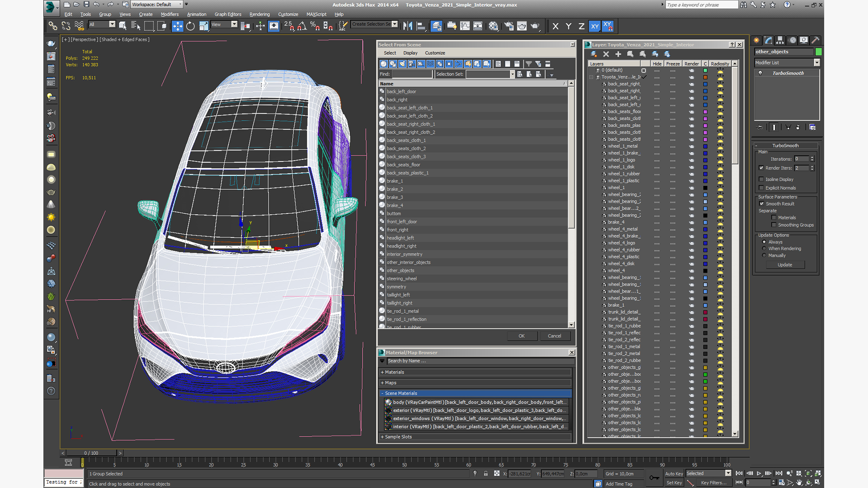
Task: Open Modifier List dropdown
Action: click(787, 63)
